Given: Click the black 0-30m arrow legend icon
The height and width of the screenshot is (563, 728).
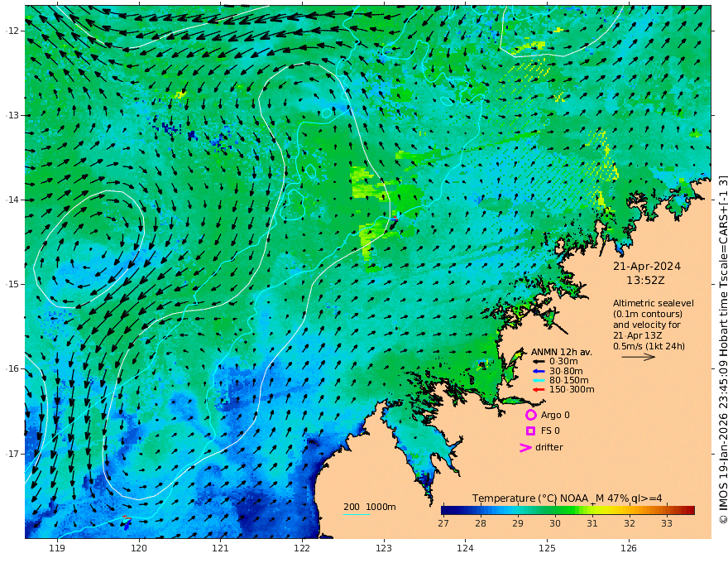Looking at the screenshot, I should (539, 362).
